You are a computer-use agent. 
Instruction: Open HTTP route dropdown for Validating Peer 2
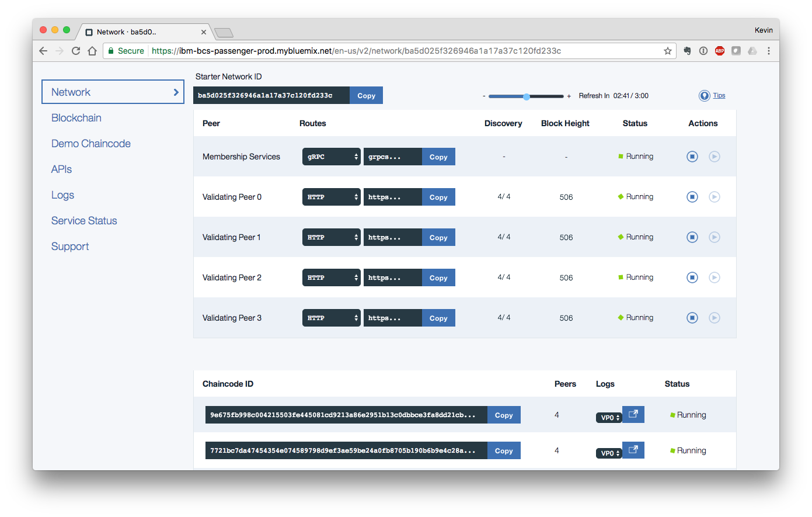point(332,277)
